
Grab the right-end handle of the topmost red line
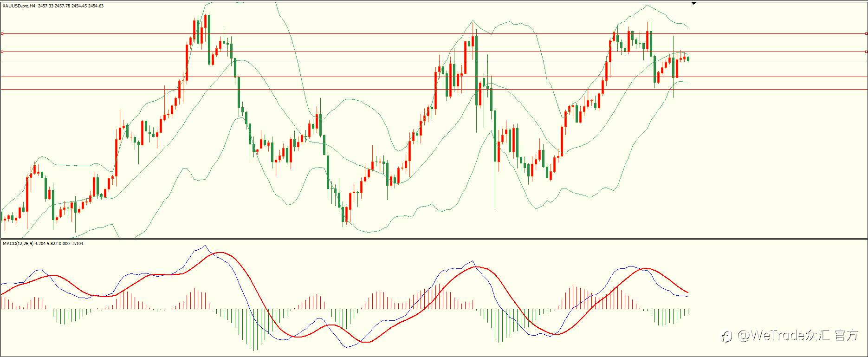point(866,33)
